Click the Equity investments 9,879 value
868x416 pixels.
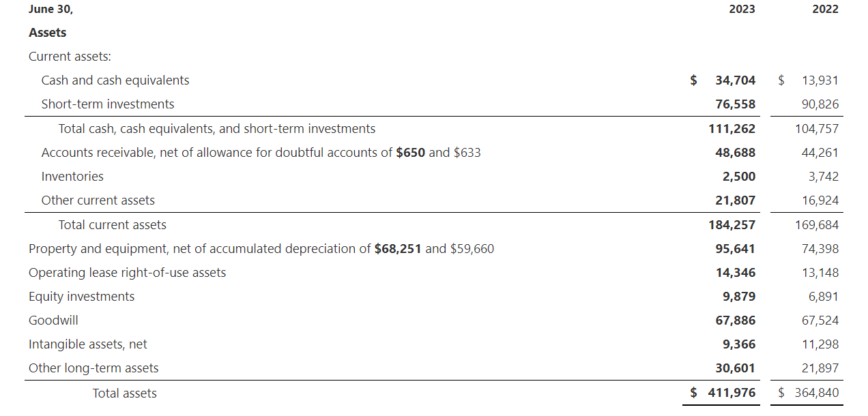tap(739, 297)
